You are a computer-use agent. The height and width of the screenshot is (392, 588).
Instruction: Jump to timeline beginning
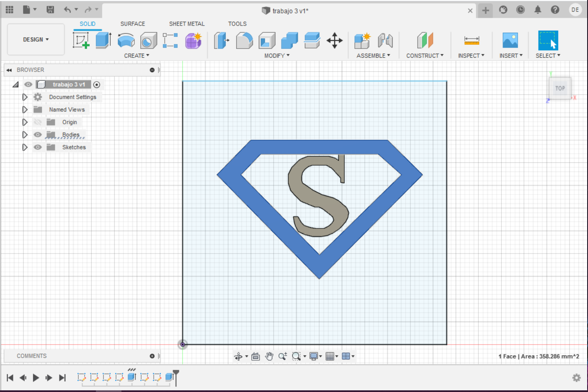(10, 378)
